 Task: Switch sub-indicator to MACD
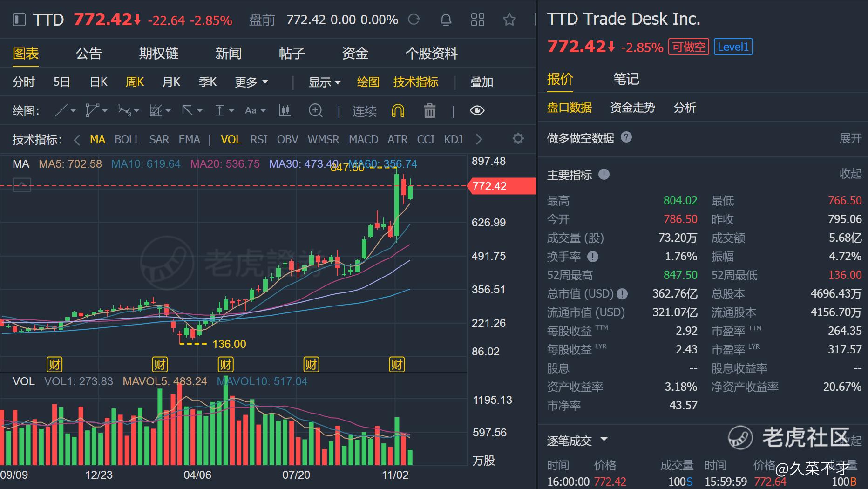tap(363, 139)
